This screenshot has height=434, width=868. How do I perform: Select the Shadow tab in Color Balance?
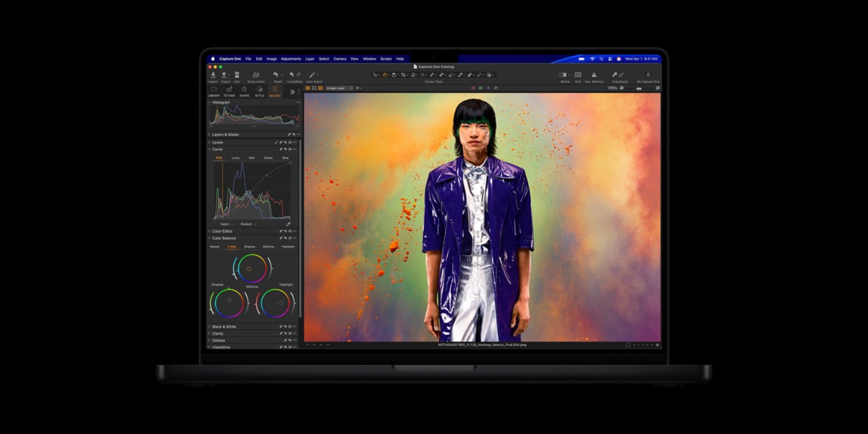[250, 247]
